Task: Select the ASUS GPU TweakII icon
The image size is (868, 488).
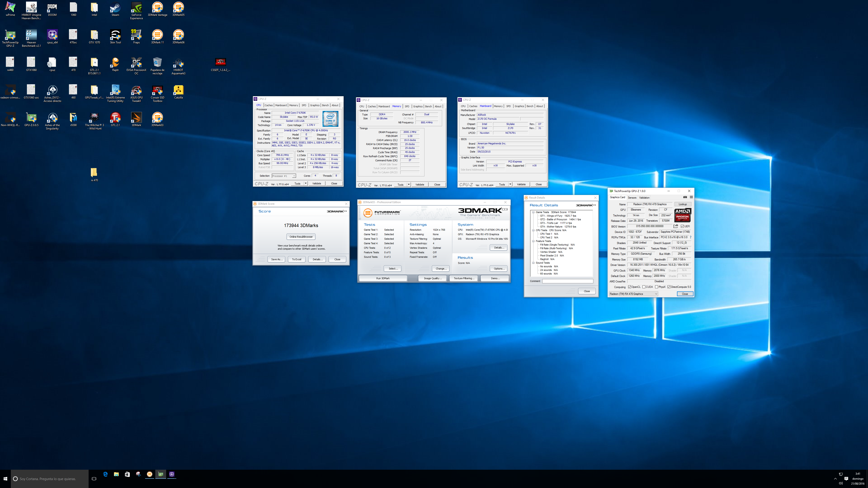Action: tap(137, 93)
